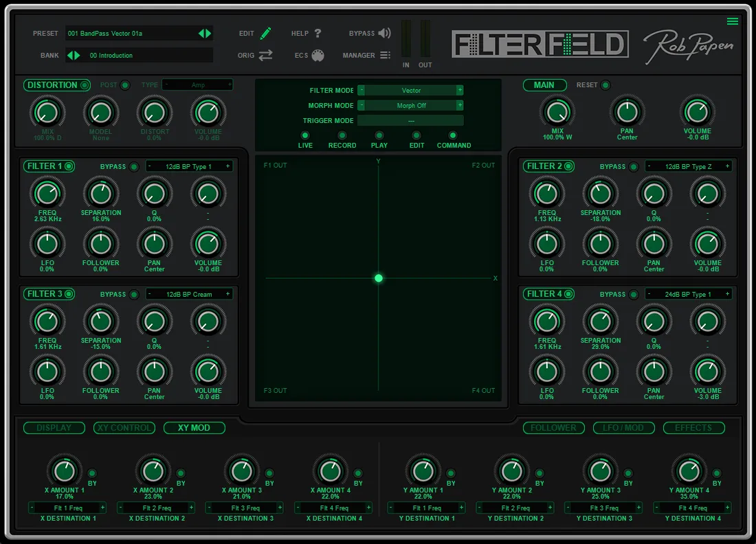756x544 pixels.
Task: Enable Filter 1 BYPASS LED
Action: [134, 167]
